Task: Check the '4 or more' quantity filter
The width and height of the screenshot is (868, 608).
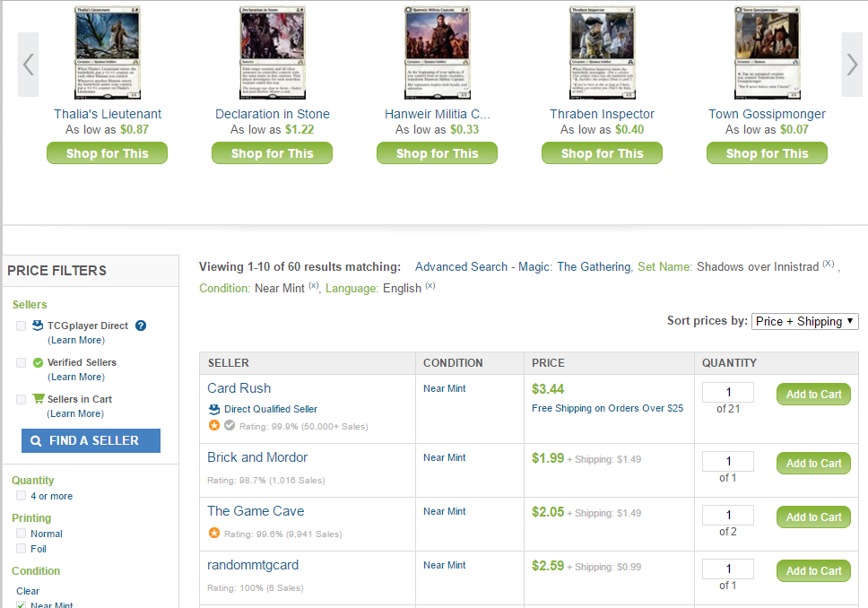Action: pos(21,496)
